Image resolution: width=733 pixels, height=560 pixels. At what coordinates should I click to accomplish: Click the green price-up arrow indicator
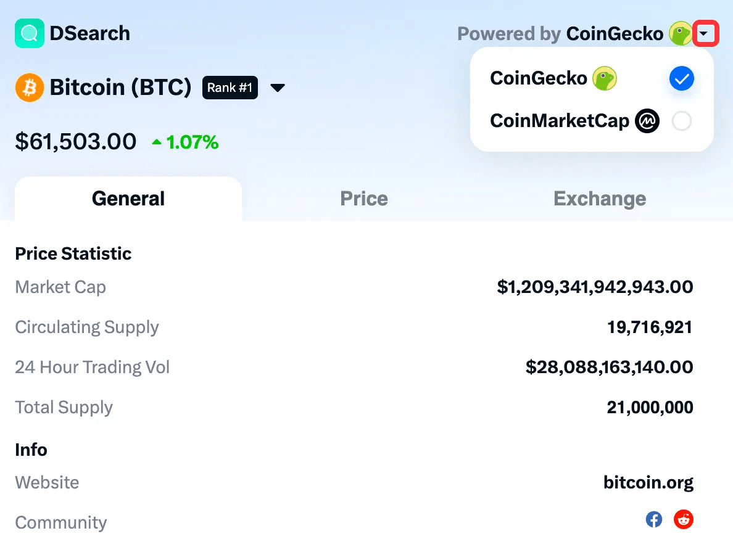pyautogui.click(x=157, y=142)
